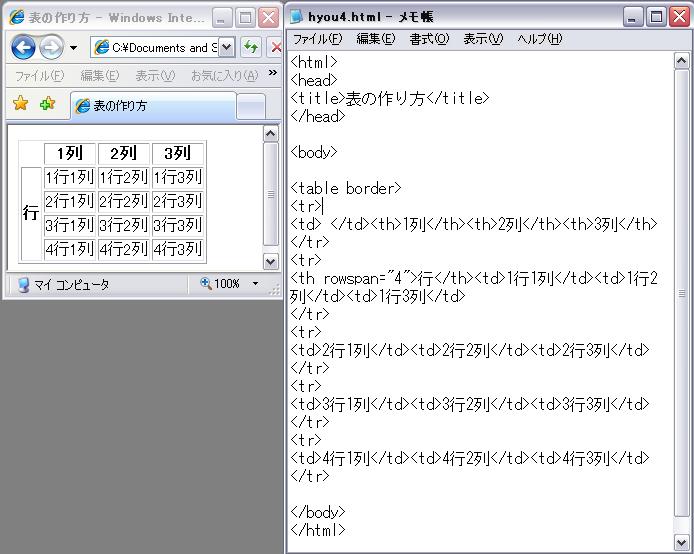This screenshot has height=554, width=694.
Task: Open Notepad 書式(O) menu
Action: [x=429, y=39]
